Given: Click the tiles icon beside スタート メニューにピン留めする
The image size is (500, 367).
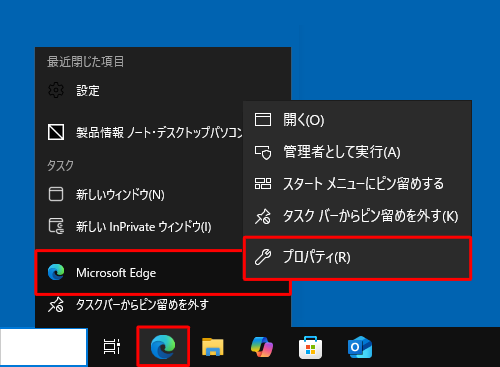Looking at the screenshot, I should coord(263,184).
